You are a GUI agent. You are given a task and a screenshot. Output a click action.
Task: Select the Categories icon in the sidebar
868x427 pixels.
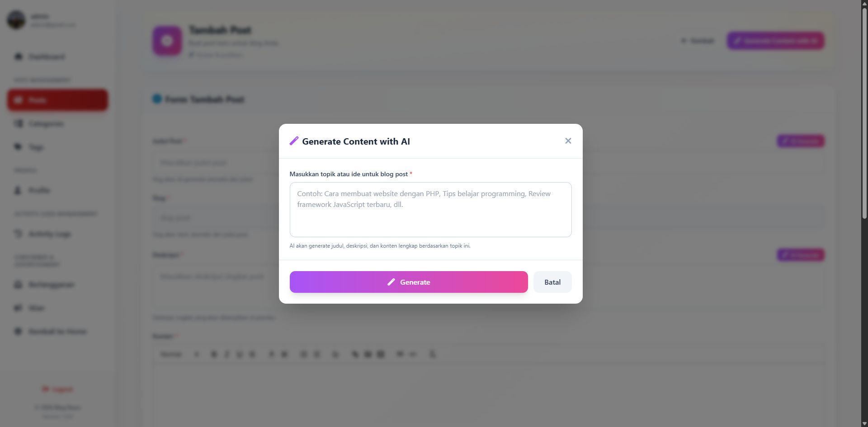[x=18, y=123]
